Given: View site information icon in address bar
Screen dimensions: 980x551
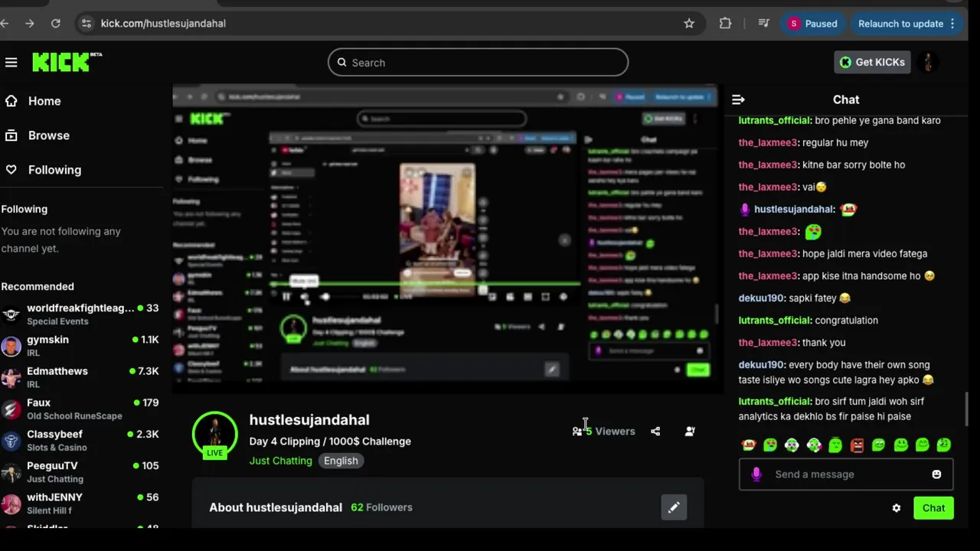Looking at the screenshot, I should pos(87,24).
